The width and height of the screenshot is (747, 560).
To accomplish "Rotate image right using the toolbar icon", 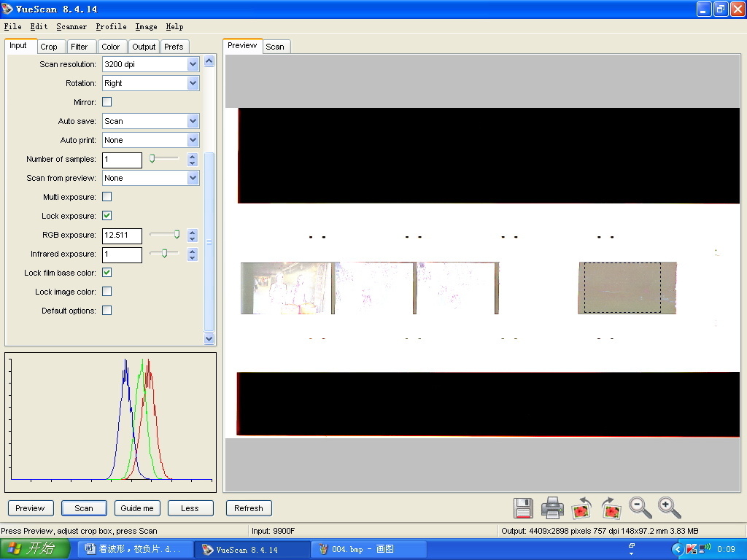I will click(x=611, y=507).
